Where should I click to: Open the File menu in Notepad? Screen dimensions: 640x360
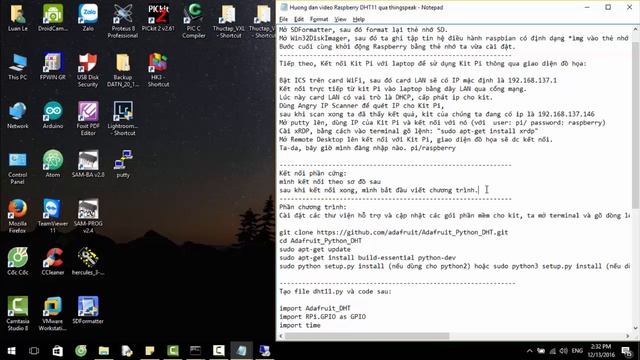(x=283, y=19)
